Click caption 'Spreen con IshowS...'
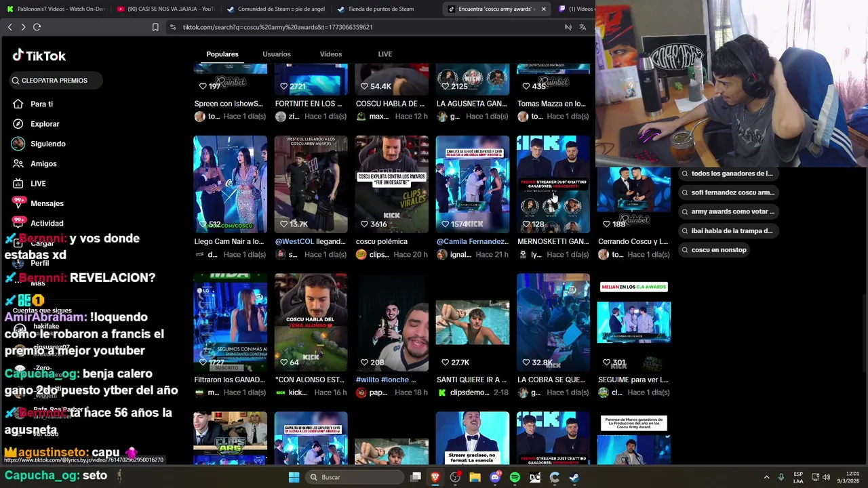868x488 pixels. 229,104
